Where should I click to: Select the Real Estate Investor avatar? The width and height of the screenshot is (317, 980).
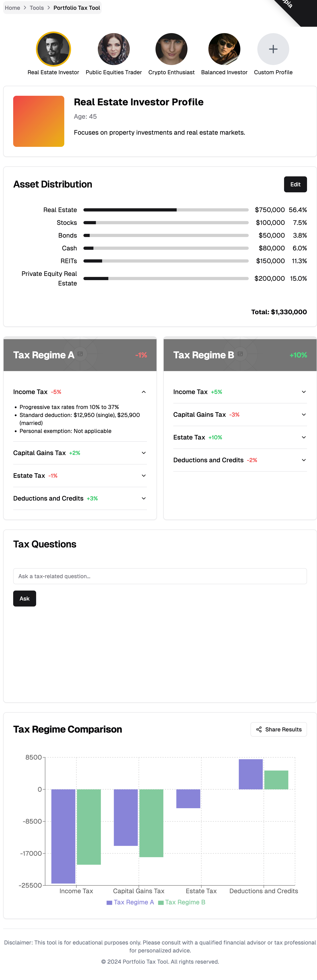(x=53, y=49)
